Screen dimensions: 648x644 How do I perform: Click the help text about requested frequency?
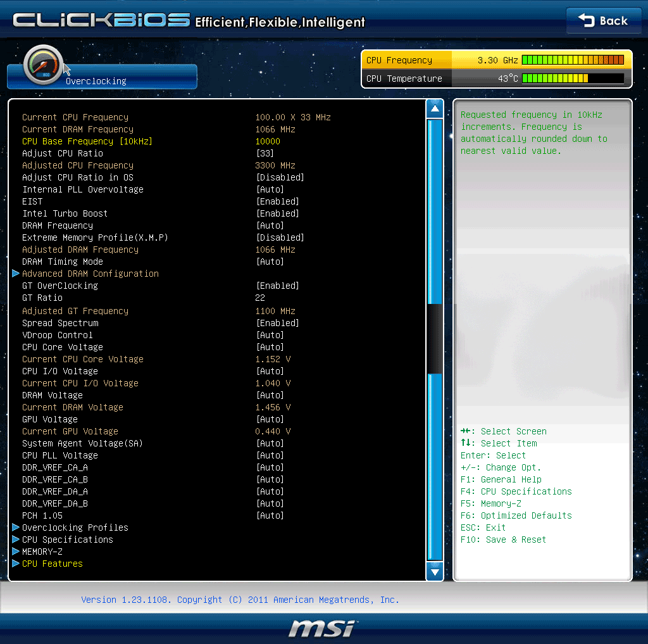(534, 133)
